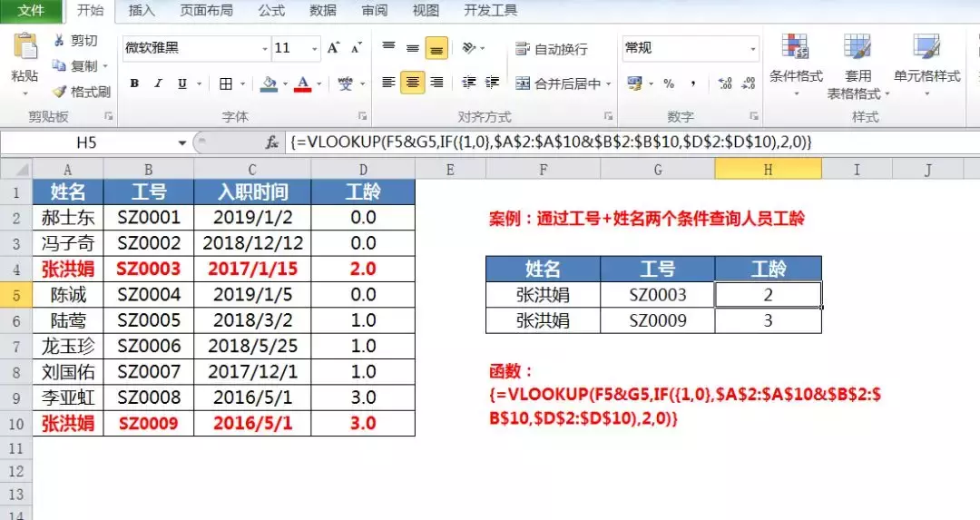Open the Name Box dropdown arrow
This screenshot has width=980, height=520.
[181, 142]
